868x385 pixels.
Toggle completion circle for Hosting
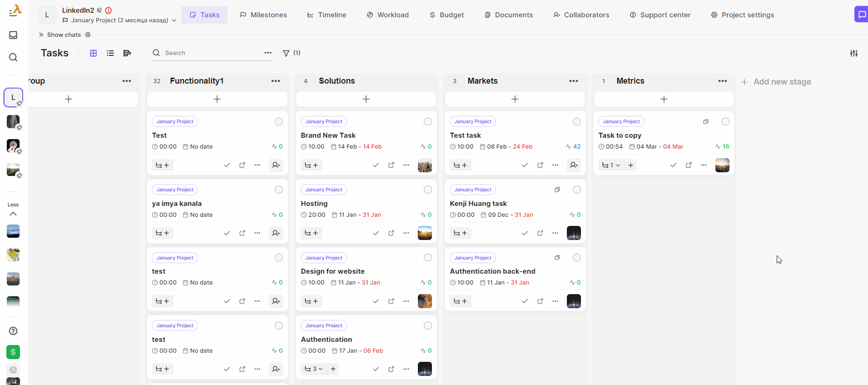tap(428, 190)
